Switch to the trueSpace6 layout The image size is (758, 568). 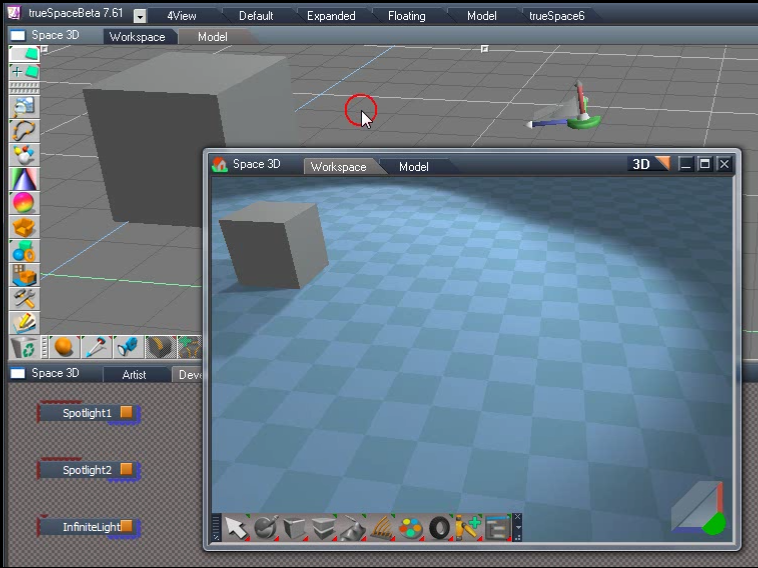[x=557, y=16]
